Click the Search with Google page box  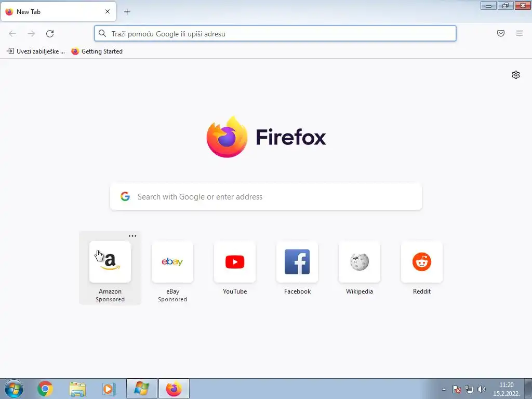pyautogui.click(x=266, y=197)
